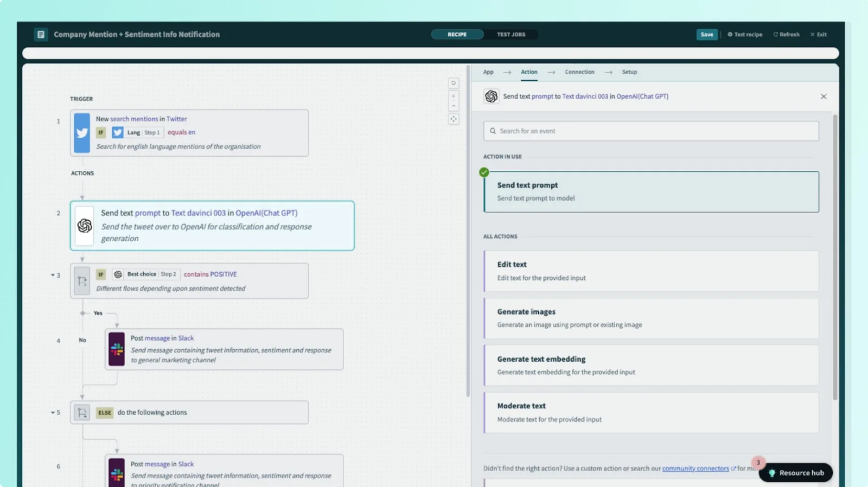
Task: Select the Action step tab
Action: 529,72
